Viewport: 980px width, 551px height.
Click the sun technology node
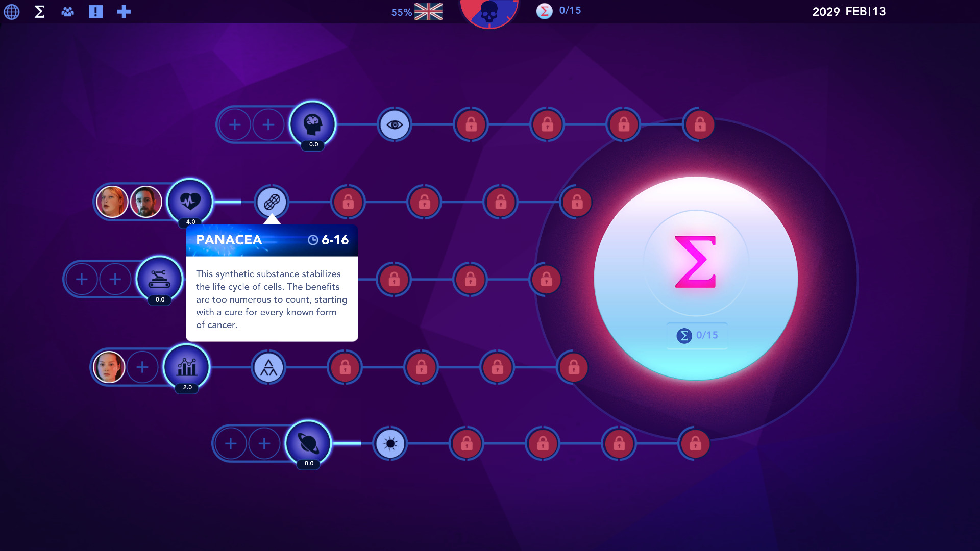[x=390, y=443]
